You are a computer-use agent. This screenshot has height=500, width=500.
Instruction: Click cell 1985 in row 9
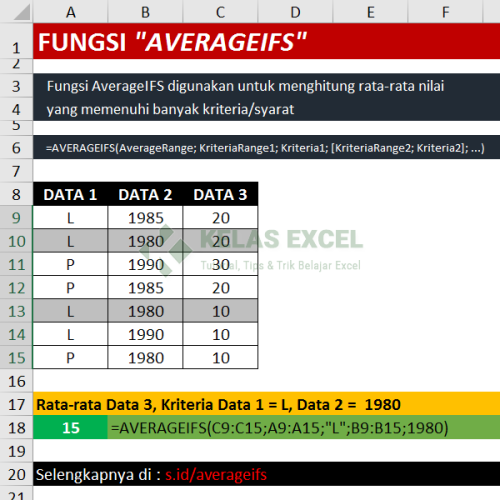145,217
